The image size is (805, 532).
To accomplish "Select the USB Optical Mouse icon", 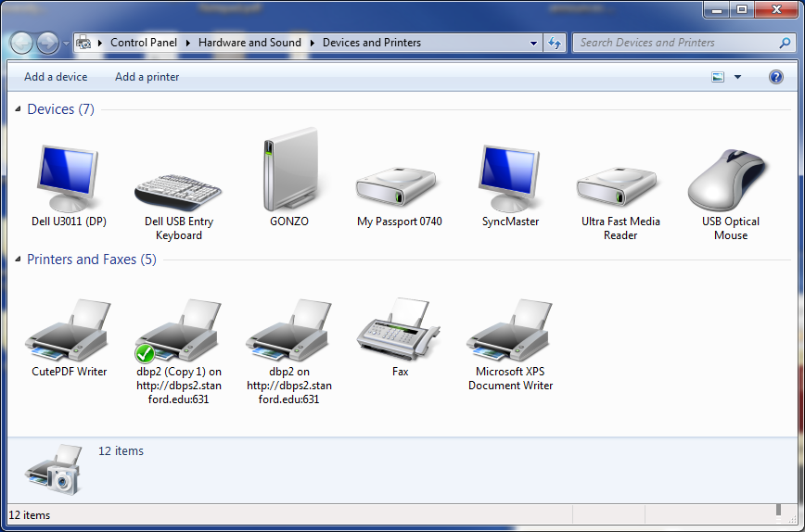I will [727, 180].
